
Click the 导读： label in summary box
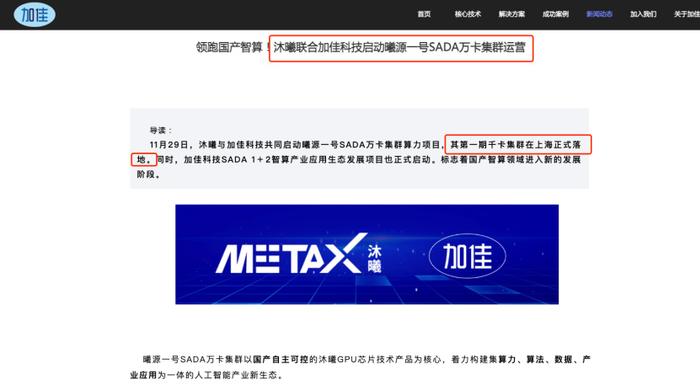pyautogui.click(x=161, y=130)
